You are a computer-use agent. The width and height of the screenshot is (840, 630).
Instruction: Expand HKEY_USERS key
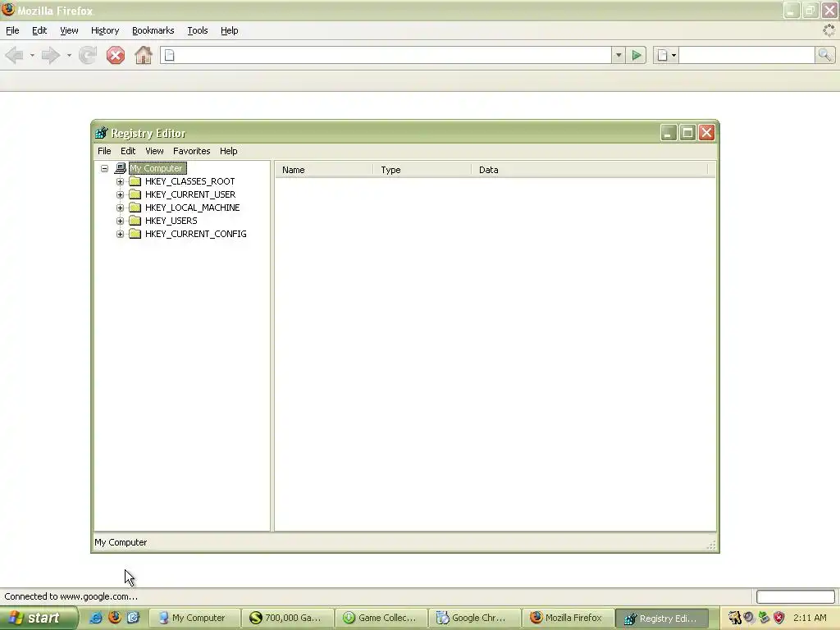click(x=120, y=221)
